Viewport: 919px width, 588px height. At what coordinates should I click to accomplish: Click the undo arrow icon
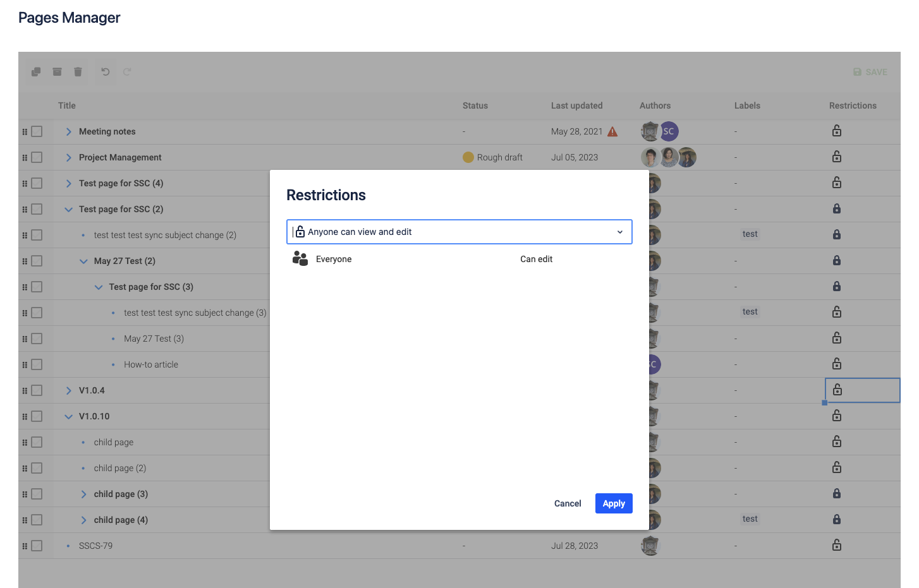106,72
